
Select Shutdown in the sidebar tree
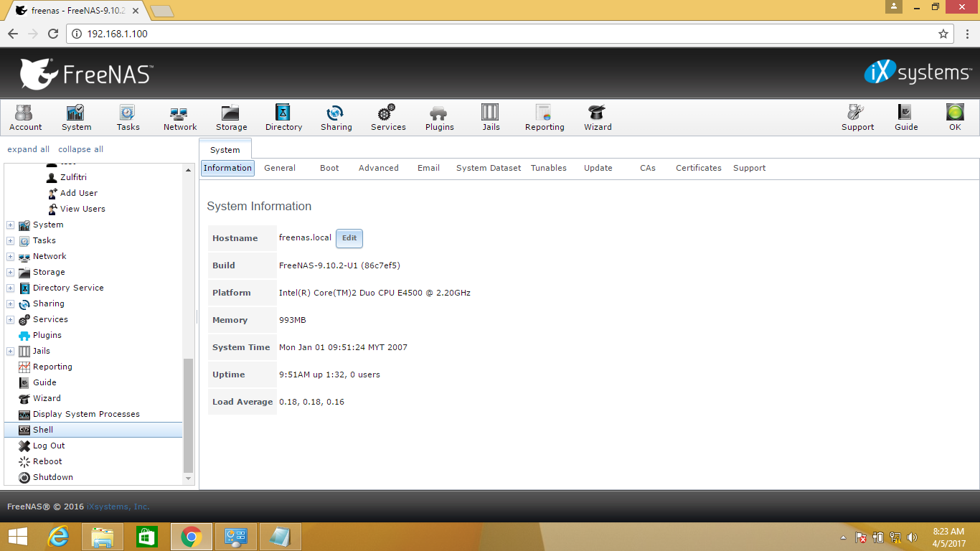tap(53, 477)
